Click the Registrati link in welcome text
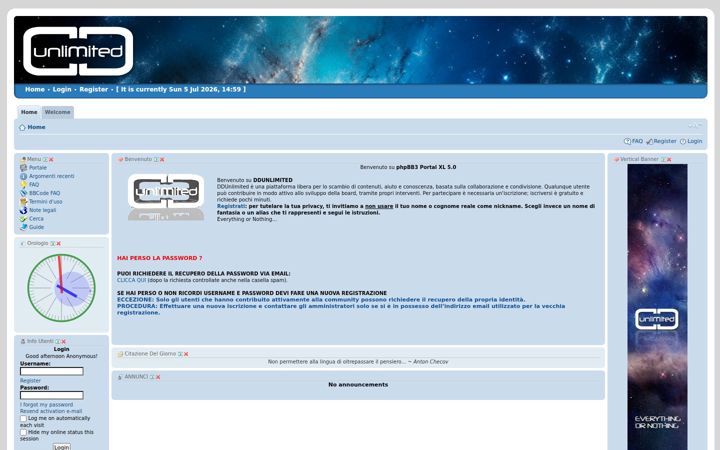720x450 pixels. [231, 207]
